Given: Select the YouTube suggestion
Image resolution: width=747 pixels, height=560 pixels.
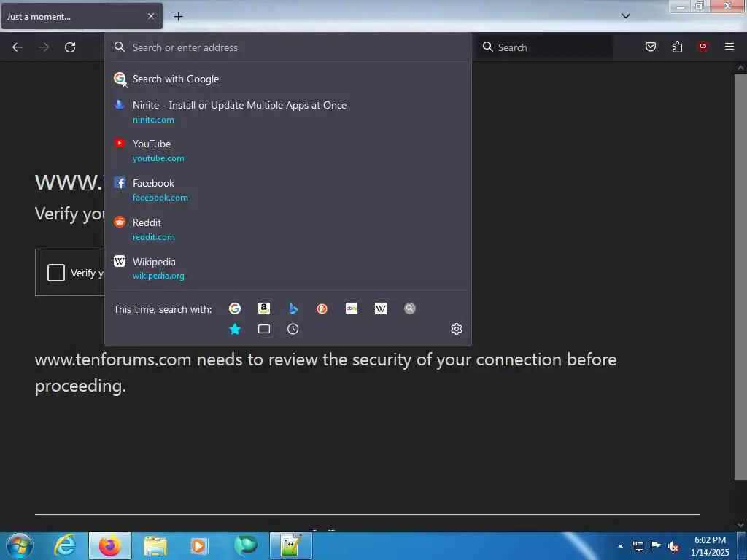Looking at the screenshot, I should point(287,150).
